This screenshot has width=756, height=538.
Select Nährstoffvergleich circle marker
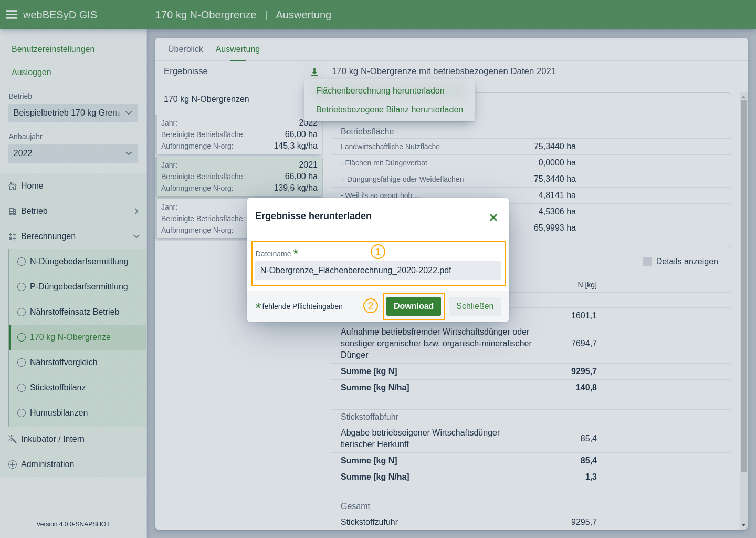pos(22,363)
